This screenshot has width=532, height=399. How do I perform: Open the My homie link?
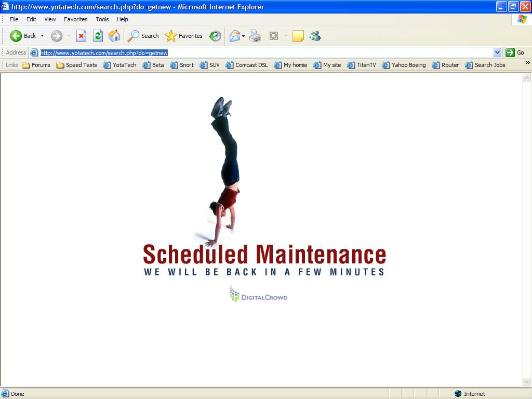pos(290,65)
